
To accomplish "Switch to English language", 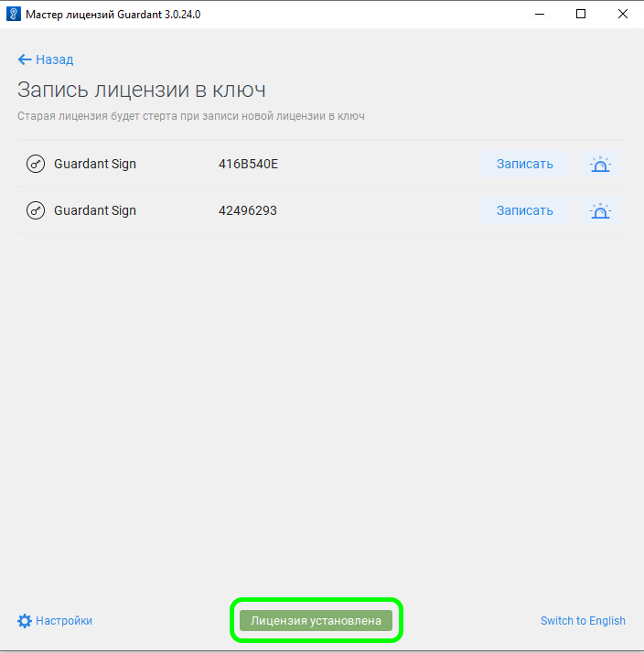I will (583, 620).
